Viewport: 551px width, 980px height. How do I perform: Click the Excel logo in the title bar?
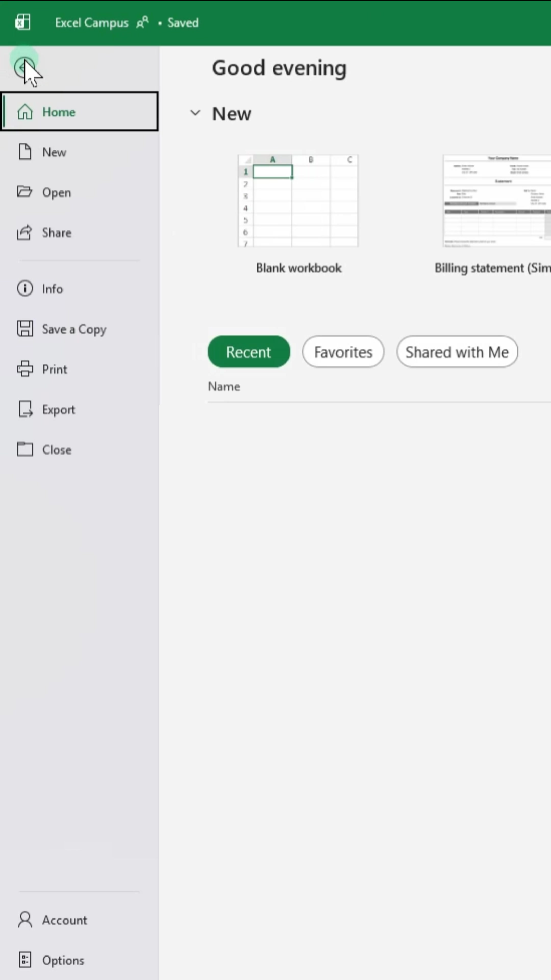point(22,22)
